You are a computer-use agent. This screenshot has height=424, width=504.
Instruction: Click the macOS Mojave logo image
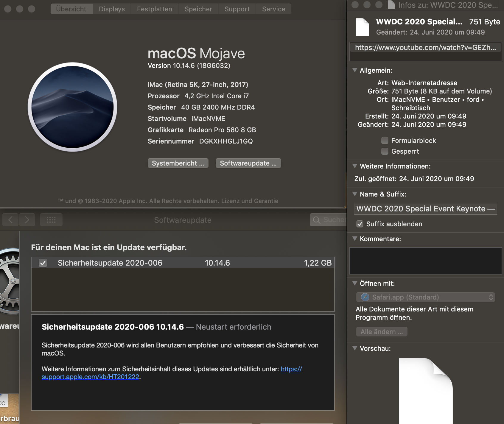tap(72, 107)
